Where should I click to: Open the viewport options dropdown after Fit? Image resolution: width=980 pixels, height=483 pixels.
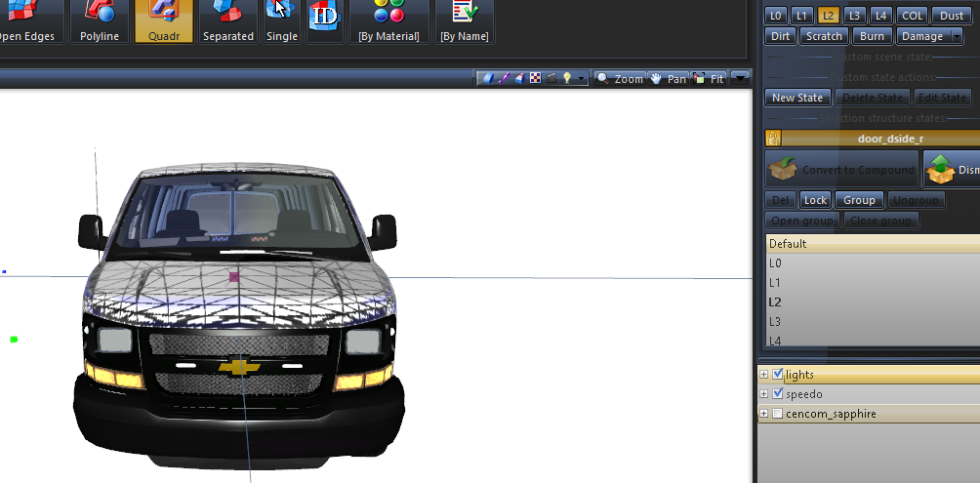click(x=739, y=79)
